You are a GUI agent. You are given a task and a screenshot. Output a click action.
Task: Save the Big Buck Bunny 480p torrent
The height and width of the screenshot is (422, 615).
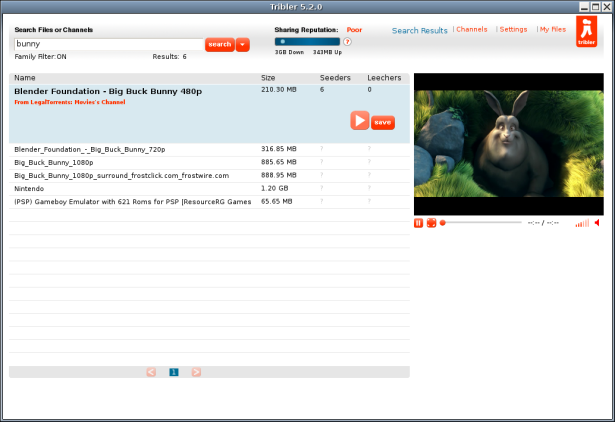[x=382, y=122]
